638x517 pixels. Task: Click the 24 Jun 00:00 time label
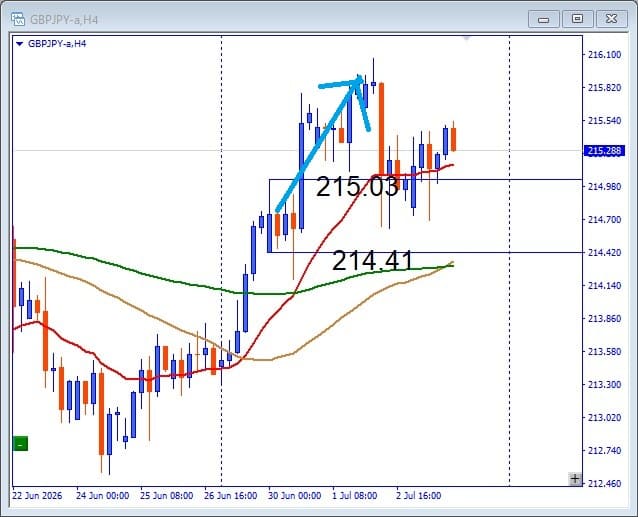[x=103, y=496]
